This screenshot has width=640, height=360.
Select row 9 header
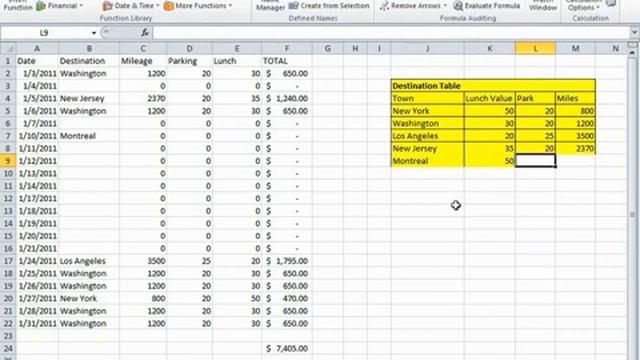[8, 161]
